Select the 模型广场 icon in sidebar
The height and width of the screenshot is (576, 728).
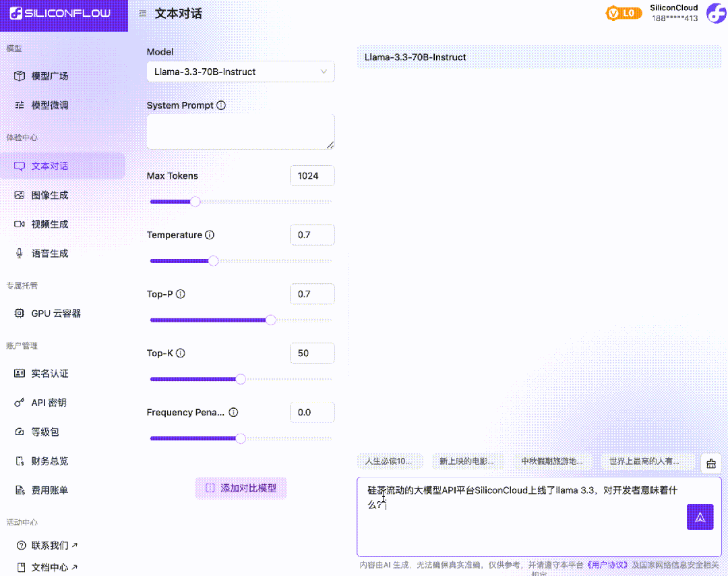(19, 76)
